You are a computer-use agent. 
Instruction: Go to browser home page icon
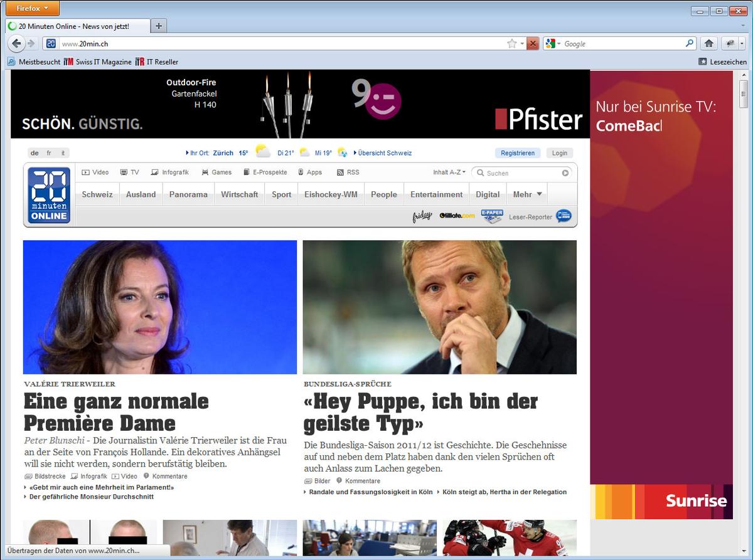709,43
